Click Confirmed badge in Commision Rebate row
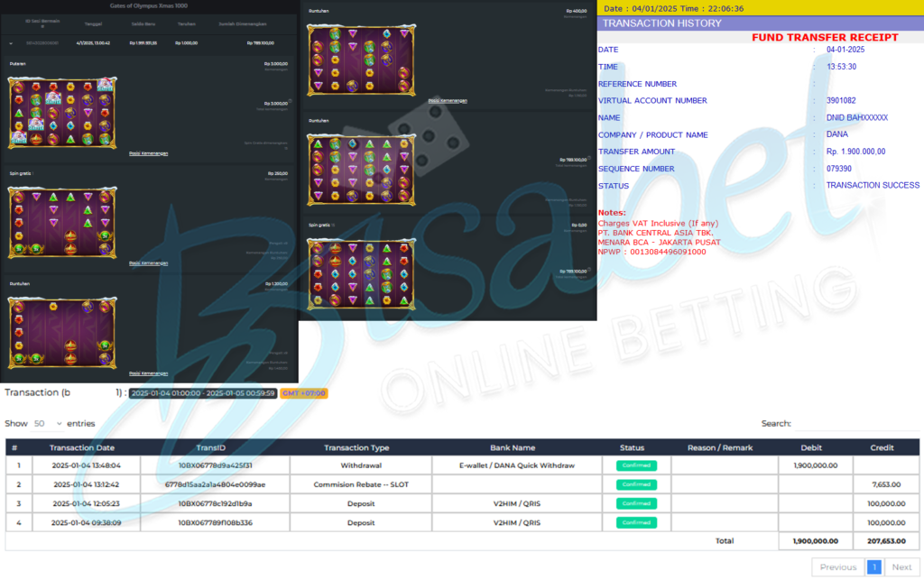This screenshot has height=580, width=924. [636, 484]
